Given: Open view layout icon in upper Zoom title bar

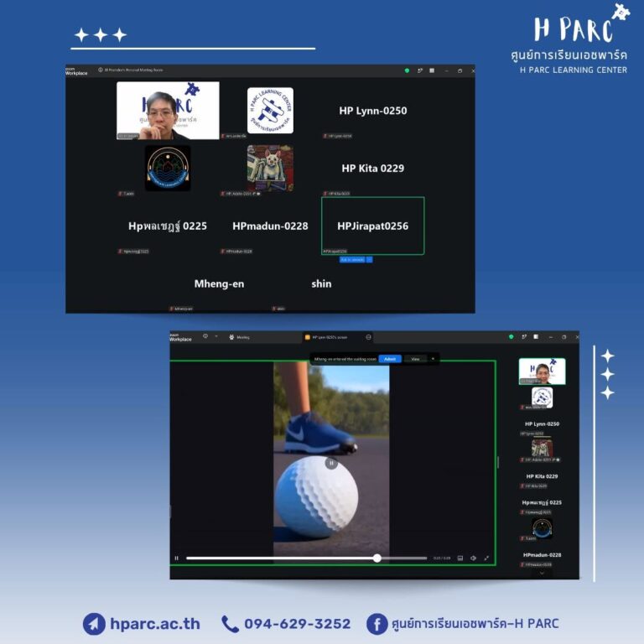Looking at the screenshot, I should coord(432,70).
